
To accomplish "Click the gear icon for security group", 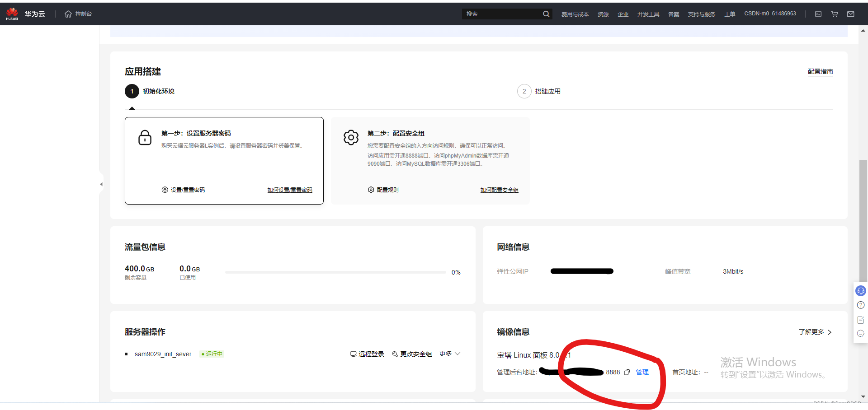I will click(351, 137).
